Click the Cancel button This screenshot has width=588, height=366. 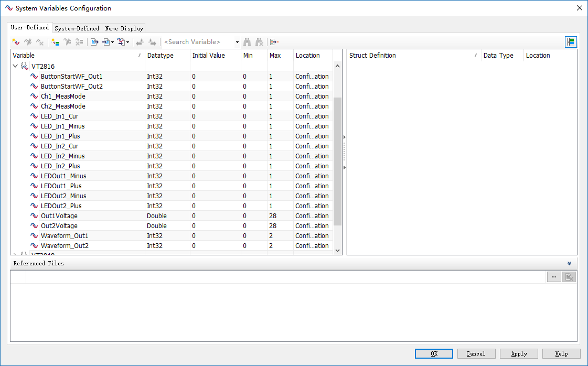(476, 353)
